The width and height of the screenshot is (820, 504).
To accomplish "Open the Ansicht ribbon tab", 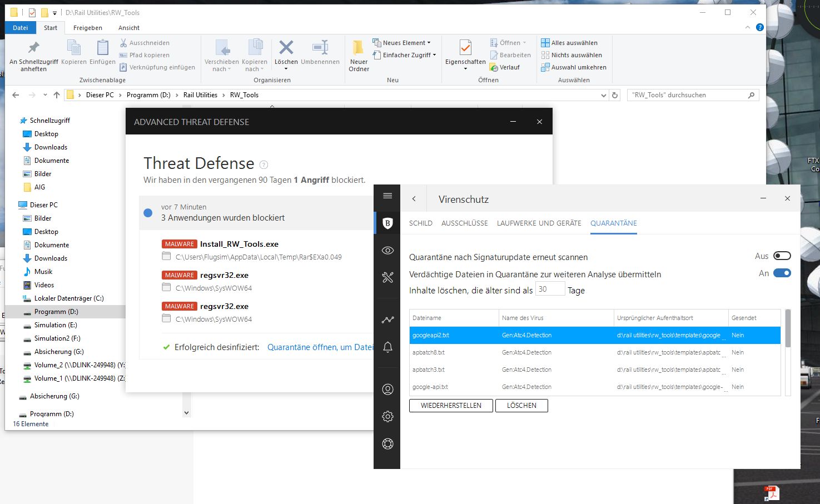I will point(128,28).
